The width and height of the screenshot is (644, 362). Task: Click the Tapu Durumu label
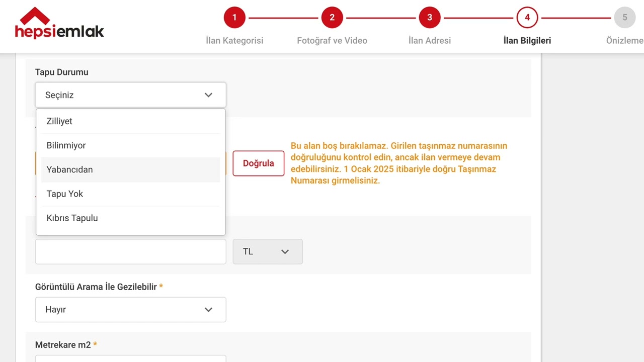(62, 72)
